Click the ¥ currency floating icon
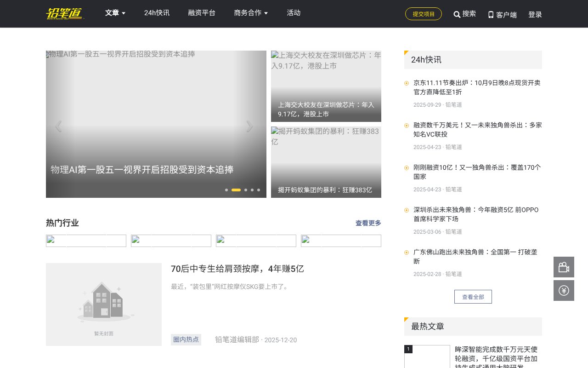 pos(564,290)
